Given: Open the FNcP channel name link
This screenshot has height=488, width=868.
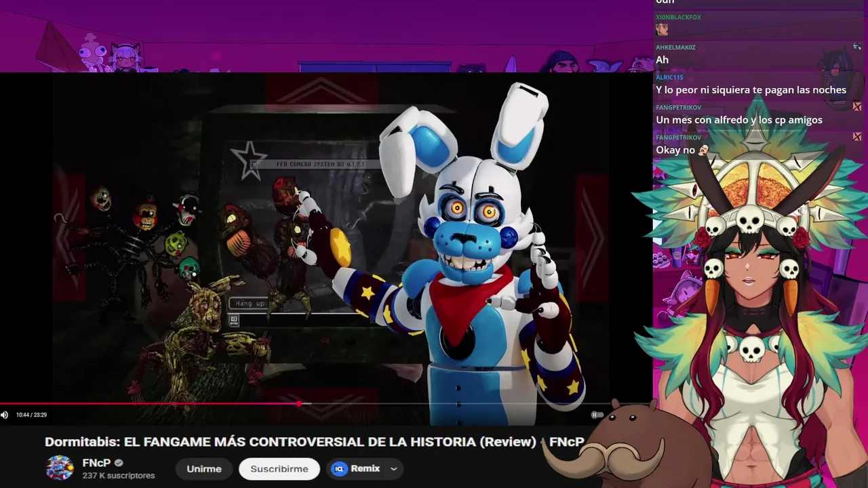Looking at the screenshot, I should tap(96, 463).
